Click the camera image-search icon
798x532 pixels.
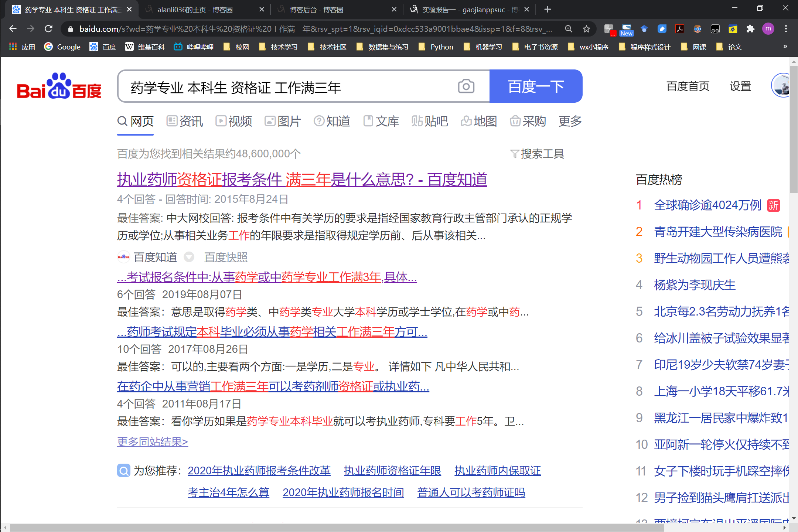466,86
